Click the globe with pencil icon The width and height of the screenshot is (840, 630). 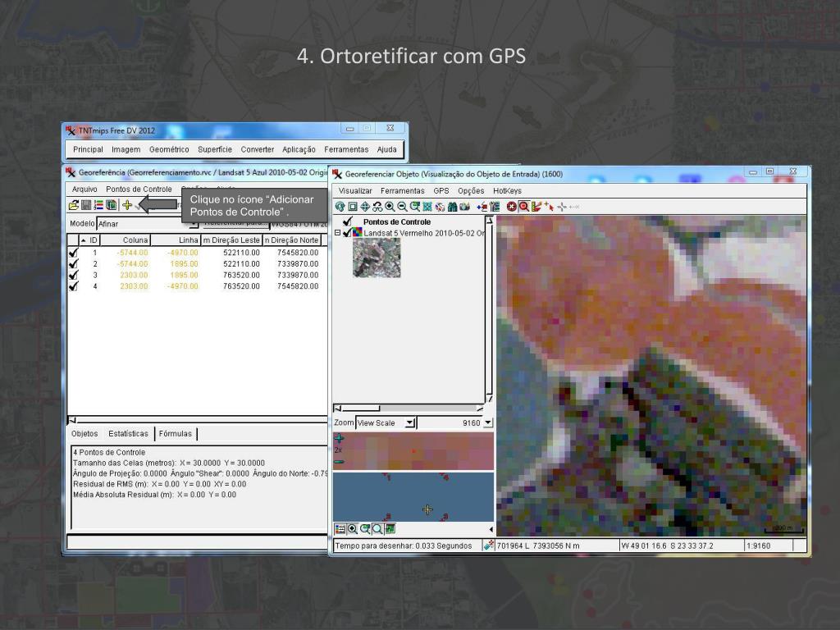tap(440, 207)
